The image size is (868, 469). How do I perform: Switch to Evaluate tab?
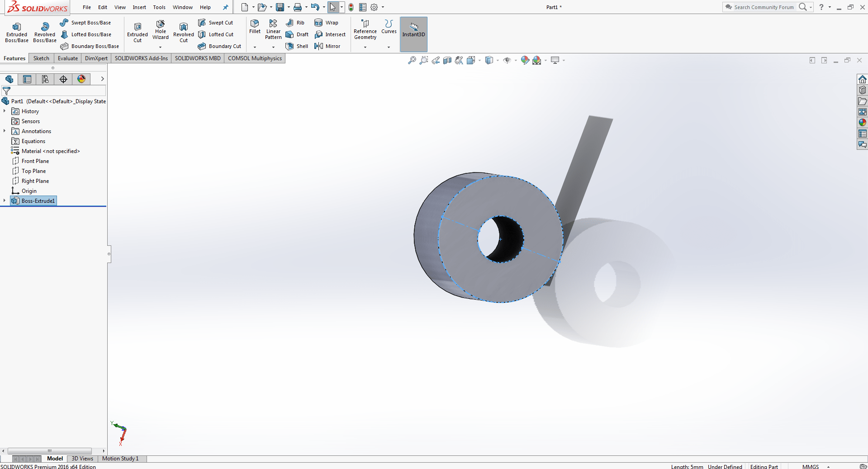68,58
